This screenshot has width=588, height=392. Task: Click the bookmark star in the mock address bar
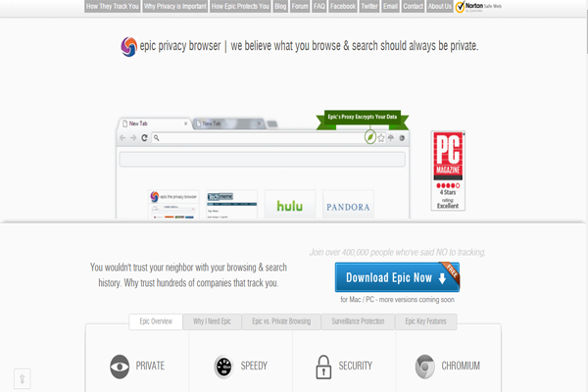tap(381, 138)
